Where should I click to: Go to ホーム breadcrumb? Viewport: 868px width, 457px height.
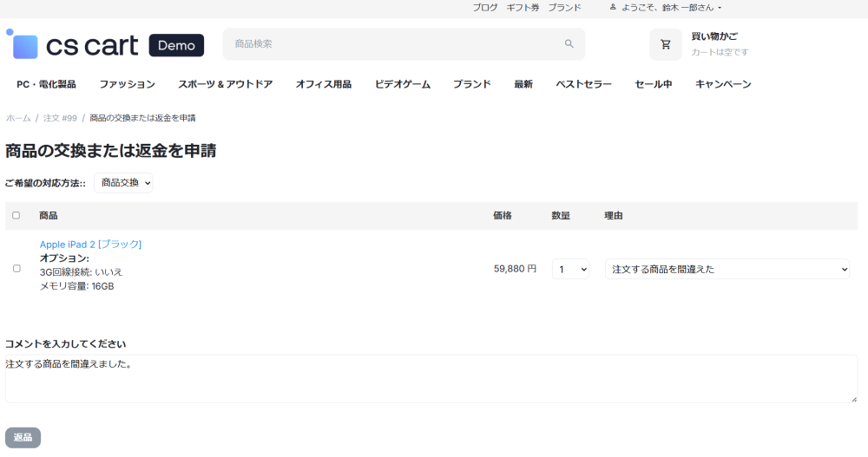(x=18, y=118)
